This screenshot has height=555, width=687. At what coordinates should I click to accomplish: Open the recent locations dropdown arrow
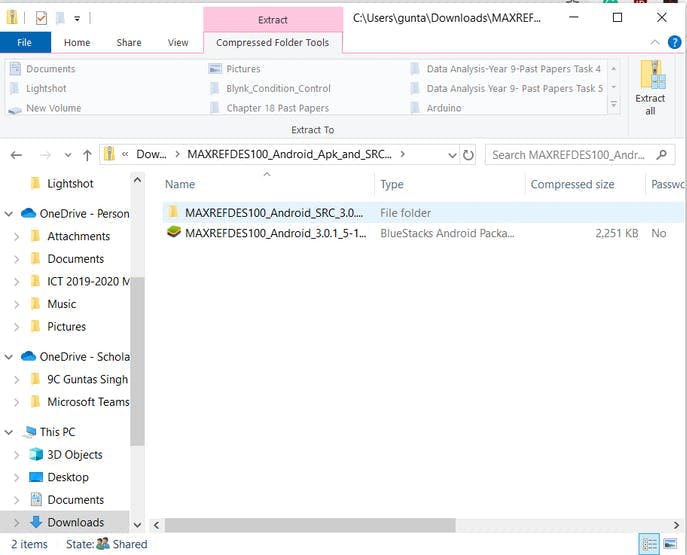pyautogui.click(x=68, y=155)
